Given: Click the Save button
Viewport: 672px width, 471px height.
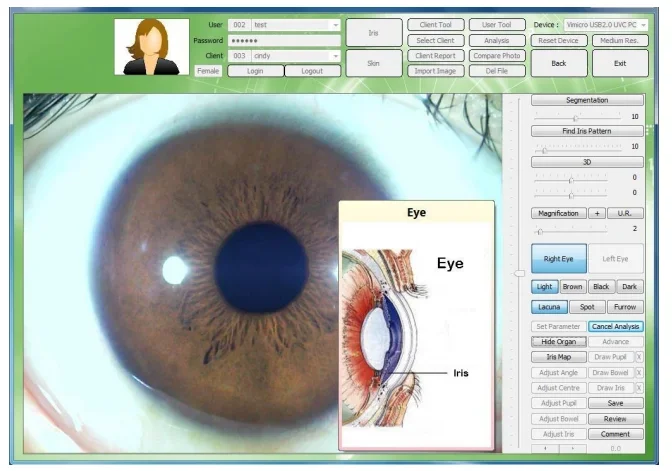Looking at the screenshot, I should pyautogui.click(x=615, y=403).
